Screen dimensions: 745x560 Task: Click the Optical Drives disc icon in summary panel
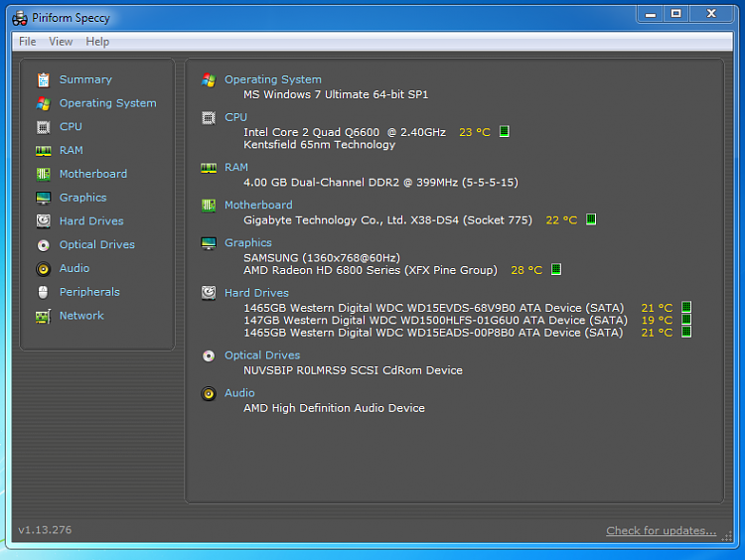point(209,355)
